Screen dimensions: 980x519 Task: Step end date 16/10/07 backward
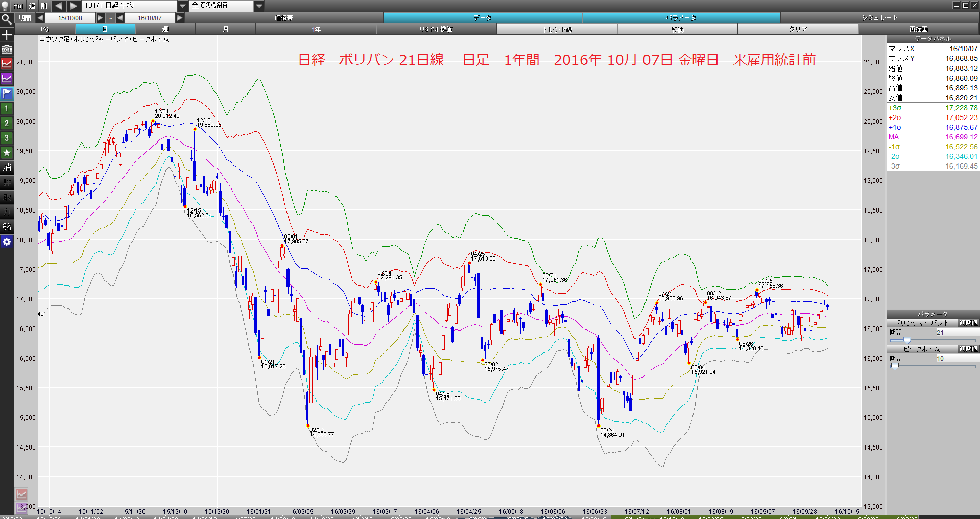coord(120,18)
